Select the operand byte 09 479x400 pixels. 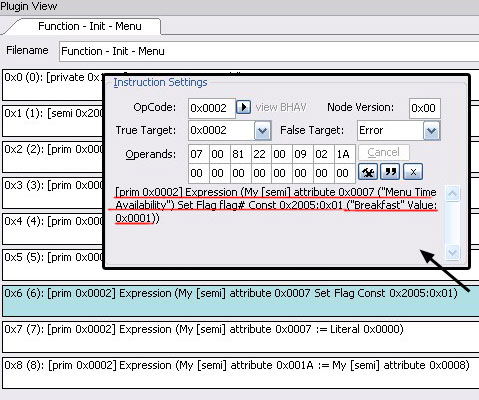(303, 154)
